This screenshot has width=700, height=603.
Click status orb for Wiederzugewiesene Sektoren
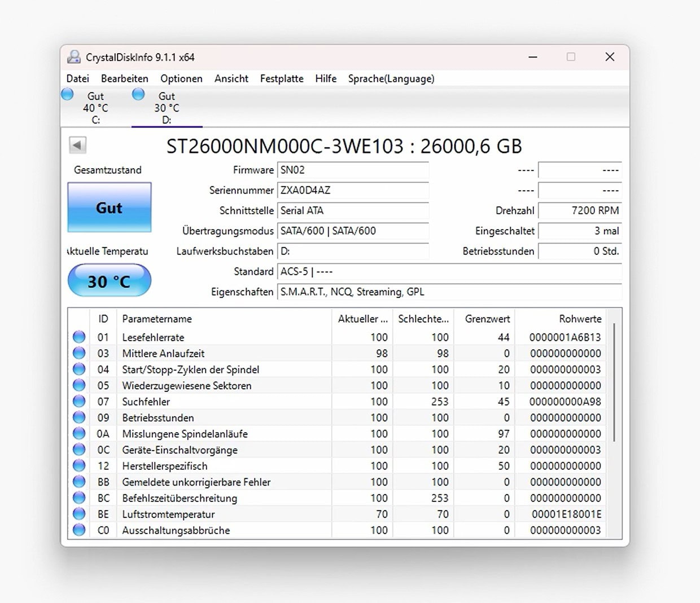(x=79, y=385)
